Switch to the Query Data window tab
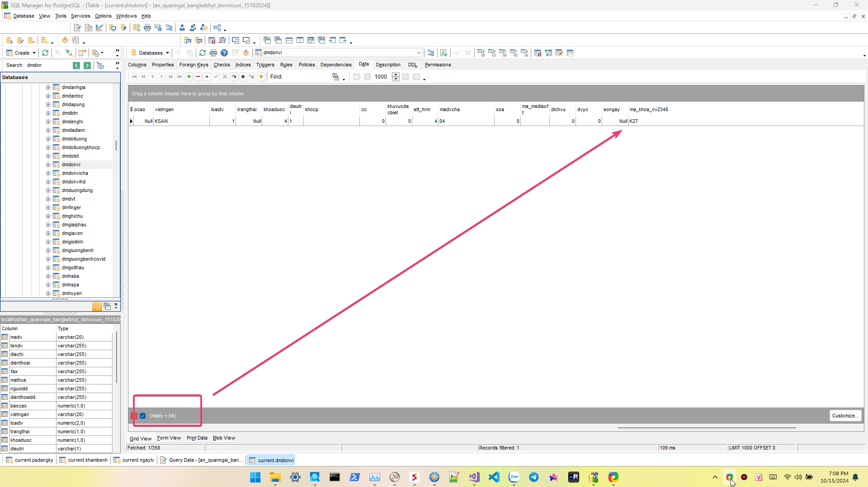868x487 pixels. pyautogui.click(x=202, y=460)
